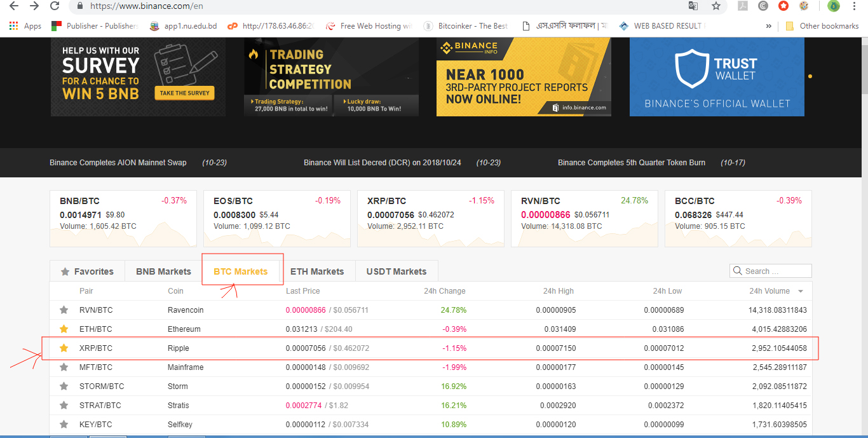Switch to the Favorites tab
868x438 pixels.
point(87,271)
